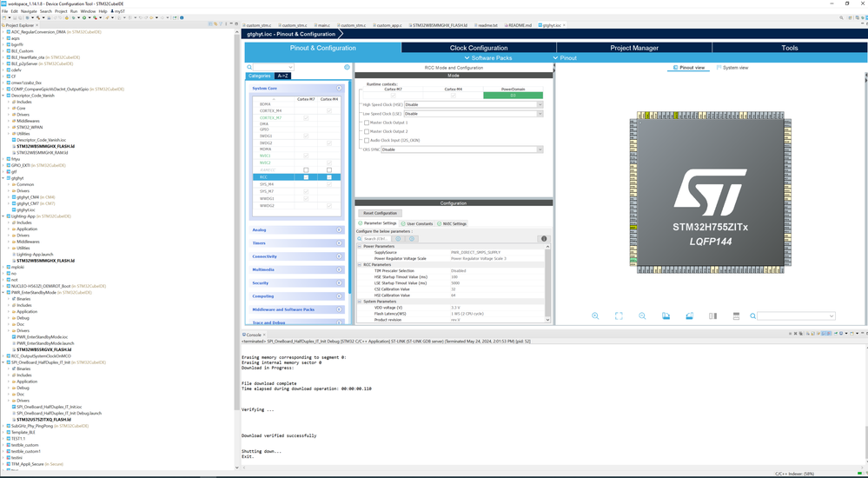
Task: Toggle RCC checkbox in Cortex-M7 column
Action: [x=306, y=177]
